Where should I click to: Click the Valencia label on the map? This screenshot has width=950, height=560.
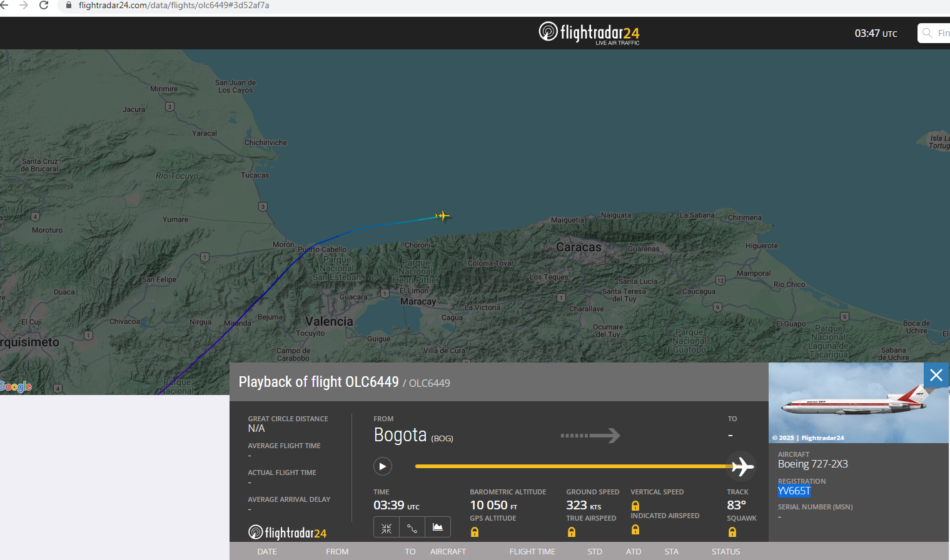click(x=329, y=321)
